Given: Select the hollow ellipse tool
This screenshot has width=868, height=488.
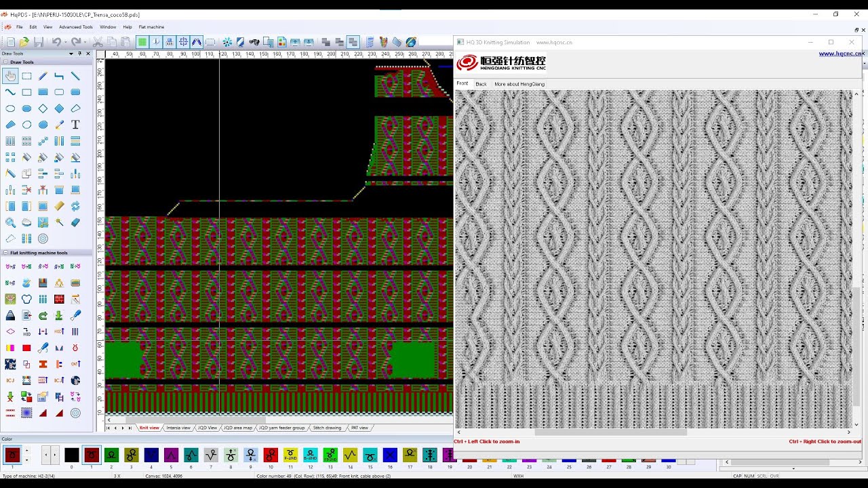Looking at the screenshot, I should click(10, 108).
